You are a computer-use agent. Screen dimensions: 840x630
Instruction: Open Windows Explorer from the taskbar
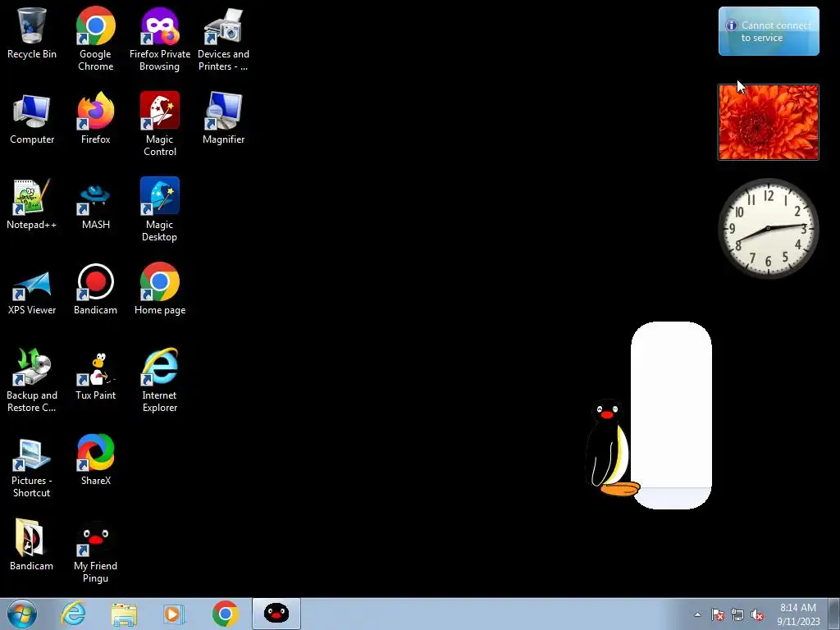(124, 614)
